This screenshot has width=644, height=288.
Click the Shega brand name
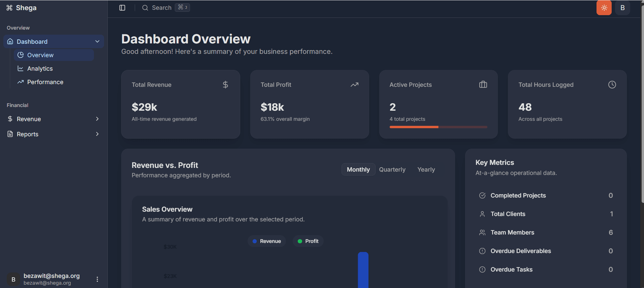(26, 8)
